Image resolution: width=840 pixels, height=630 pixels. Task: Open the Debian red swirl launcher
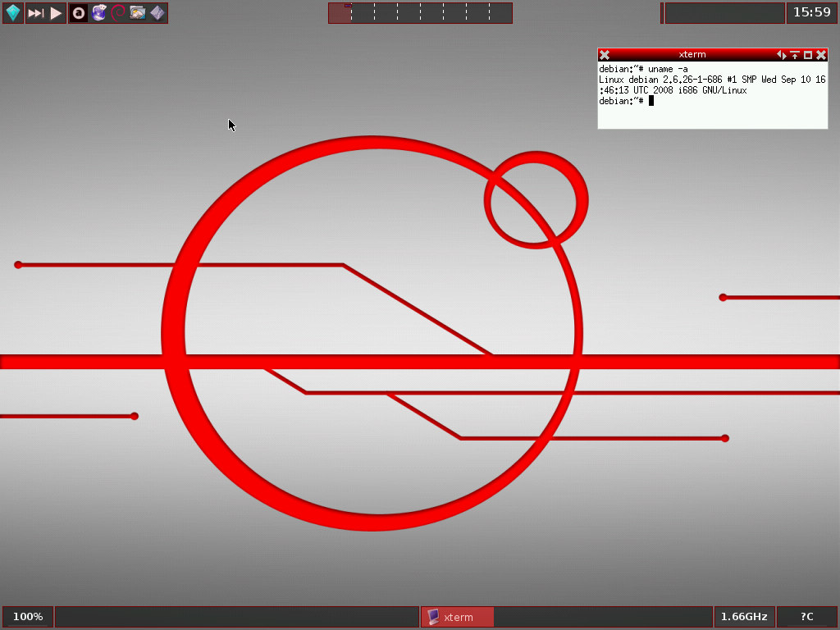[x=118, y=13]
